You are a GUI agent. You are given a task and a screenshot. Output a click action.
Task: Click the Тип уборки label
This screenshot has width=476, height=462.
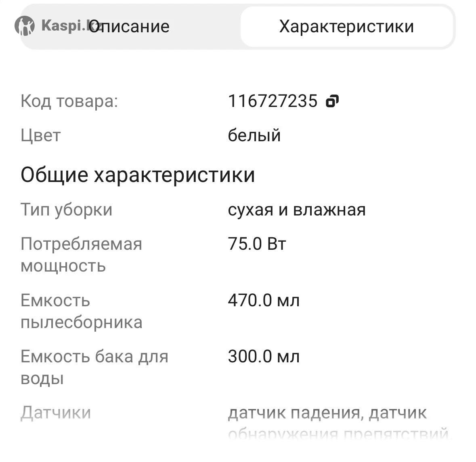66,210
